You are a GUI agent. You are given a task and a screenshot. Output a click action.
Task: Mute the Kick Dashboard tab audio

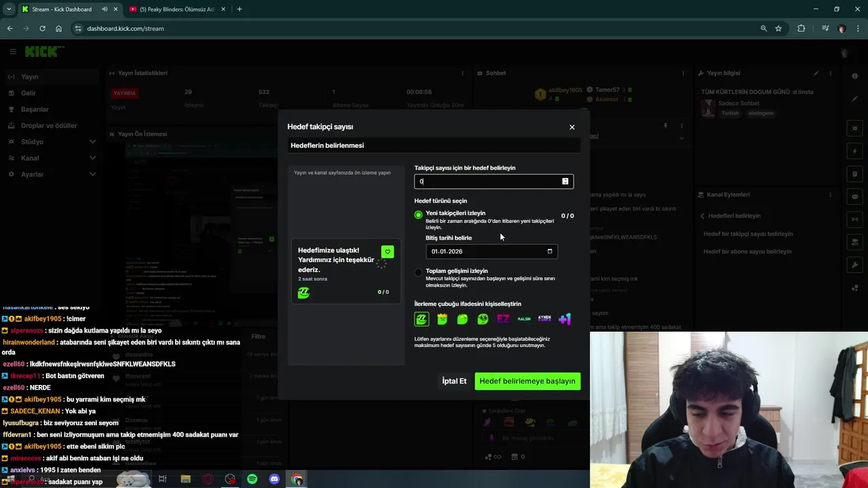pyautogui.click(x=104, y=9)
